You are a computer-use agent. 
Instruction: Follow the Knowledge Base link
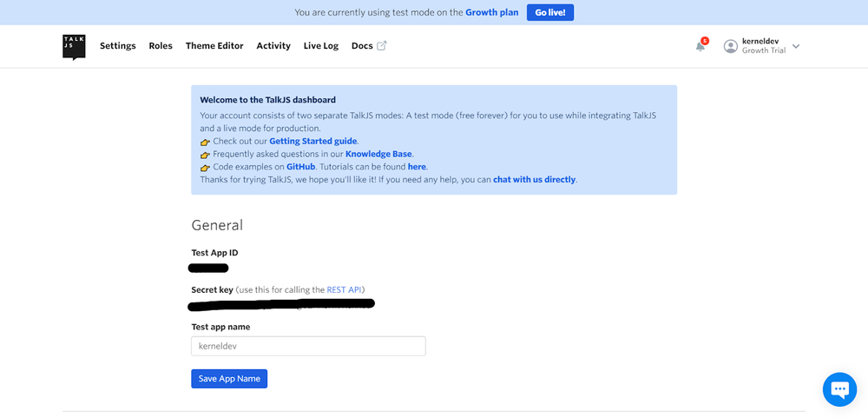pos(378,154)
